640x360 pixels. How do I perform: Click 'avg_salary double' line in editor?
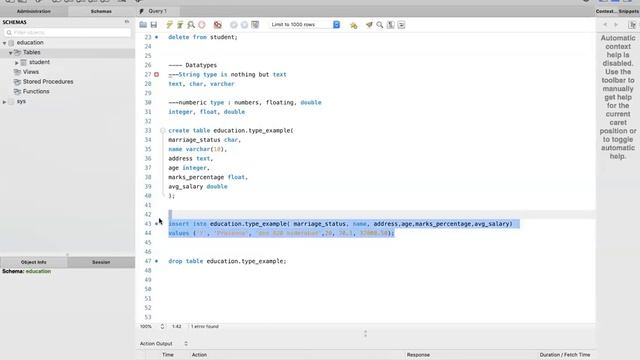click(198, 187)
